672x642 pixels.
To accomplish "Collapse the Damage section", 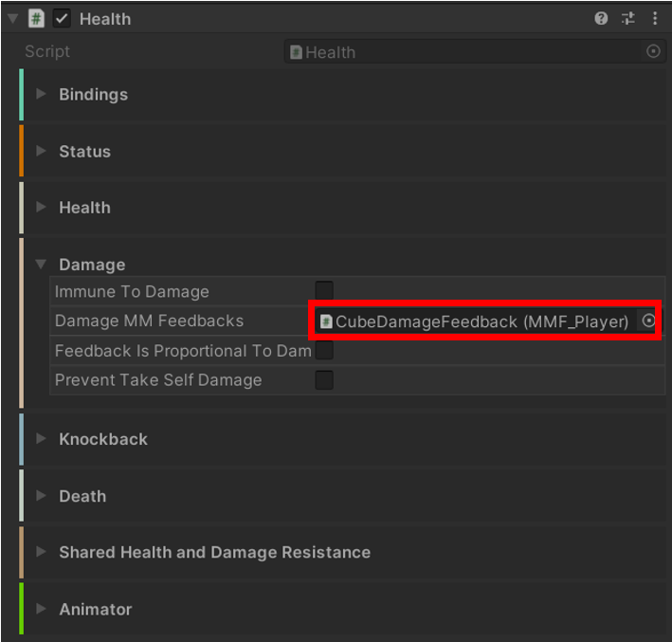I will click(41, 265).
